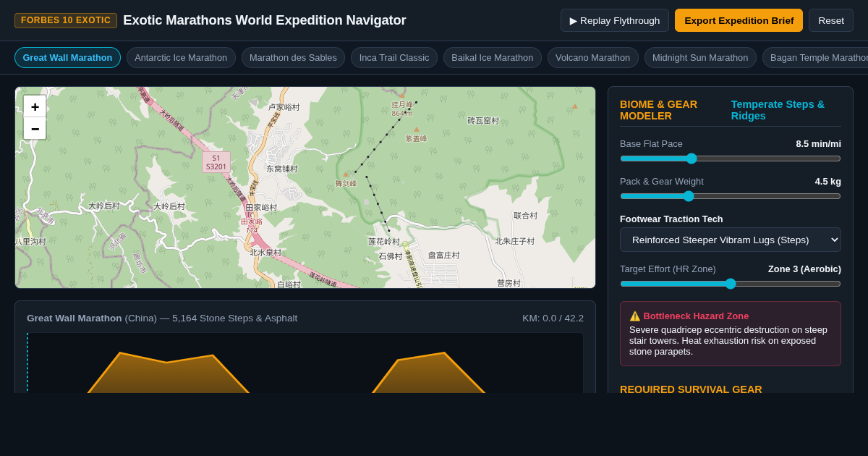
Task: Click the Replay Flythrough button
Action: (615, 20)
